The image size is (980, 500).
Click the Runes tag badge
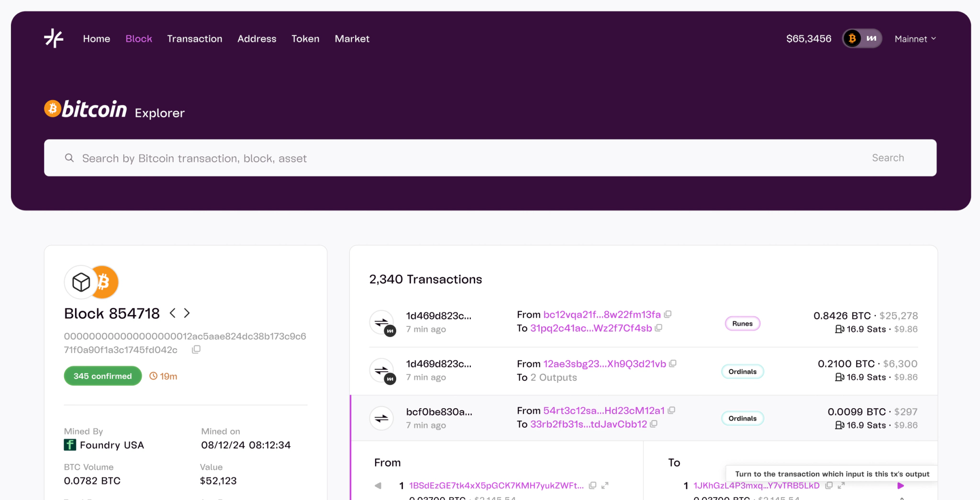742,323
